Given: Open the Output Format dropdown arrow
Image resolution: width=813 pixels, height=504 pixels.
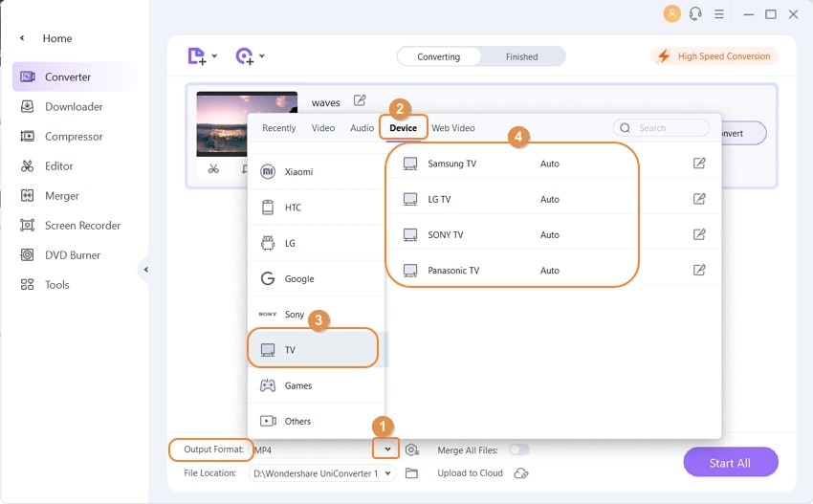Looking at the screenshot, I should 387,449.
